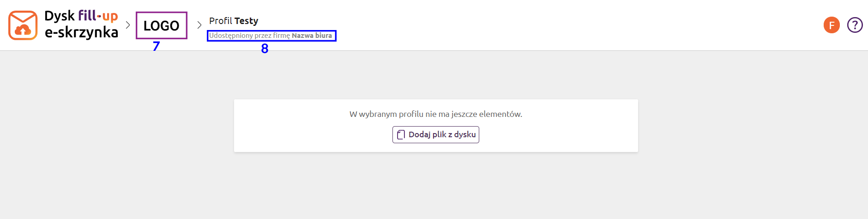
Task: Open the orange F user avatar
Action: tap(832, 25)
